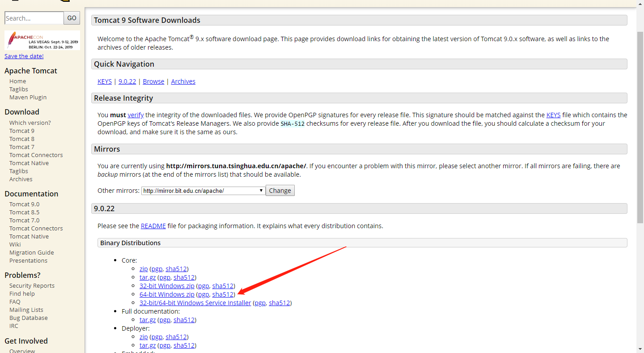This screenshot has height=353, width=644.
Task: Open the Browse link in Quick Navigation
Action: 153,81
